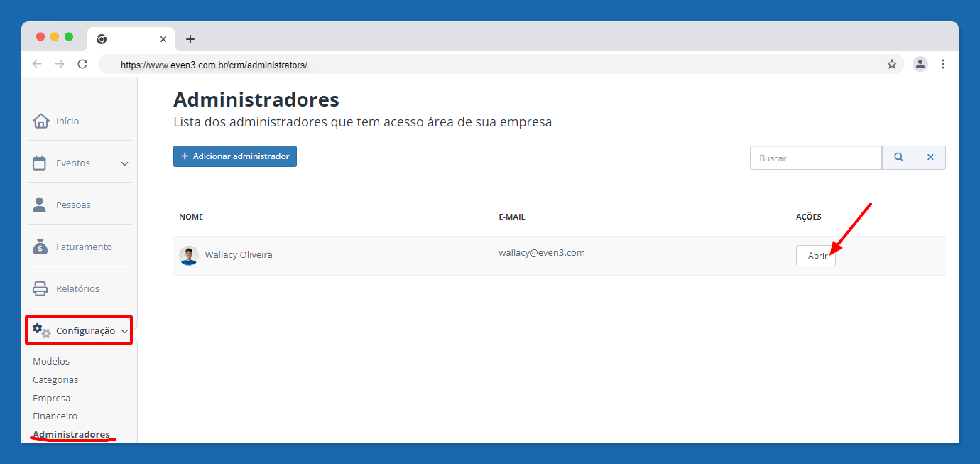Click the Administradores page heading
The image size is (980, 464).
[x=256, y=99]
